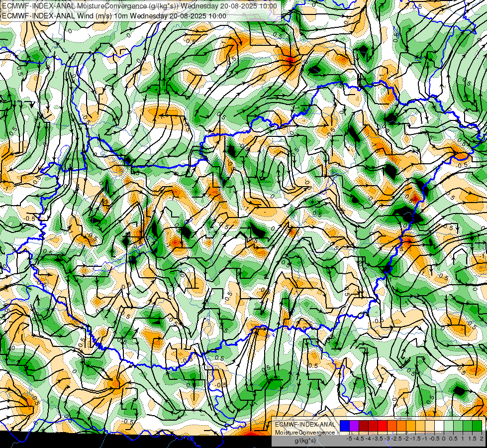Click the legend unit text g/(kg*s)
Viewport: 487px width, 448px height.
pos(305,441)
